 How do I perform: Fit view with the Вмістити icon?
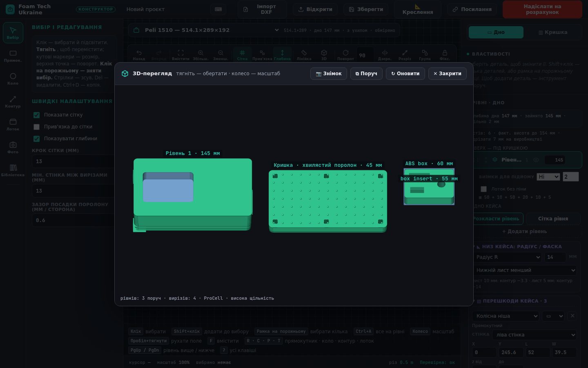coord(180,55)
